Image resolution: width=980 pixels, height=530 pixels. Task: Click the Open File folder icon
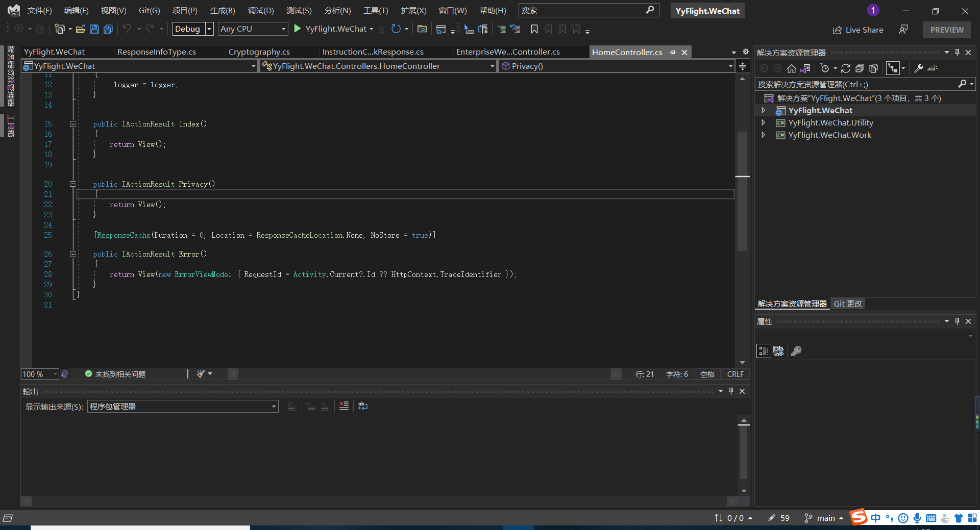pos(80,29)
